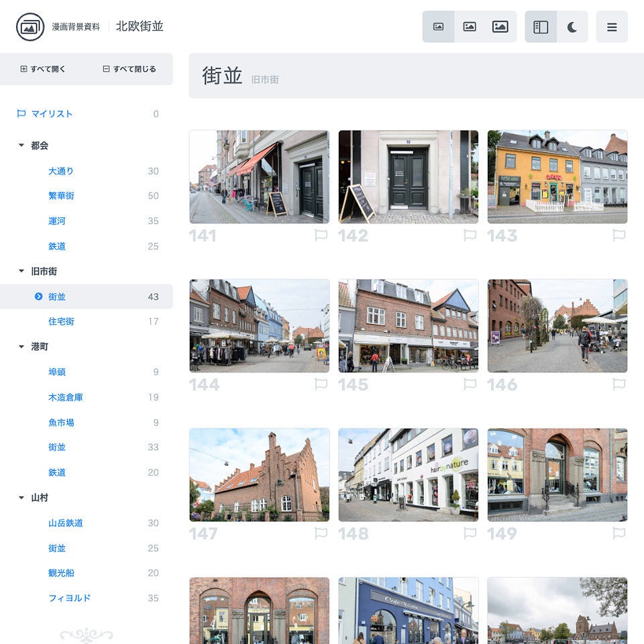Screen dimensions: 644x644
Task: Open thumbnail of image 144
Action: (x=259, y=326)
